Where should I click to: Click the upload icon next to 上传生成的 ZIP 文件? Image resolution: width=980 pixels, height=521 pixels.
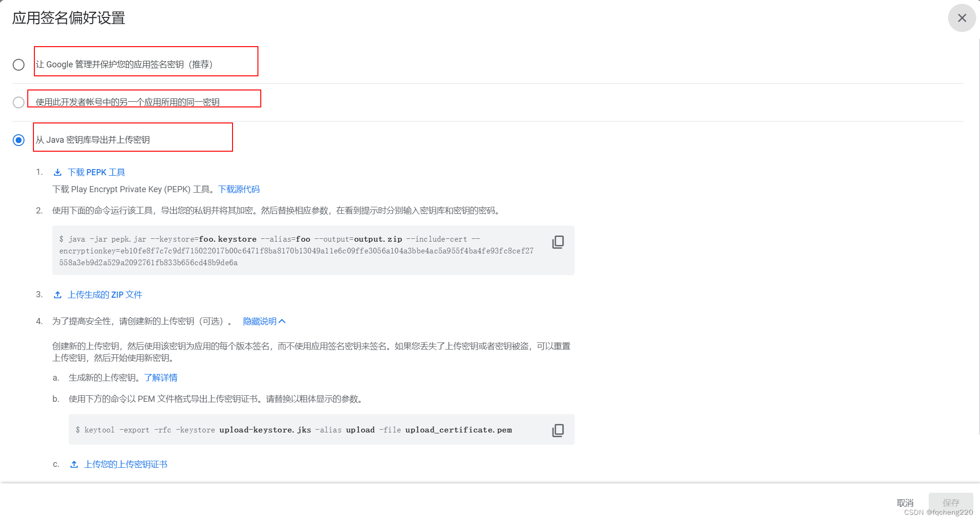pyautogui.click(x=57, y=294)
